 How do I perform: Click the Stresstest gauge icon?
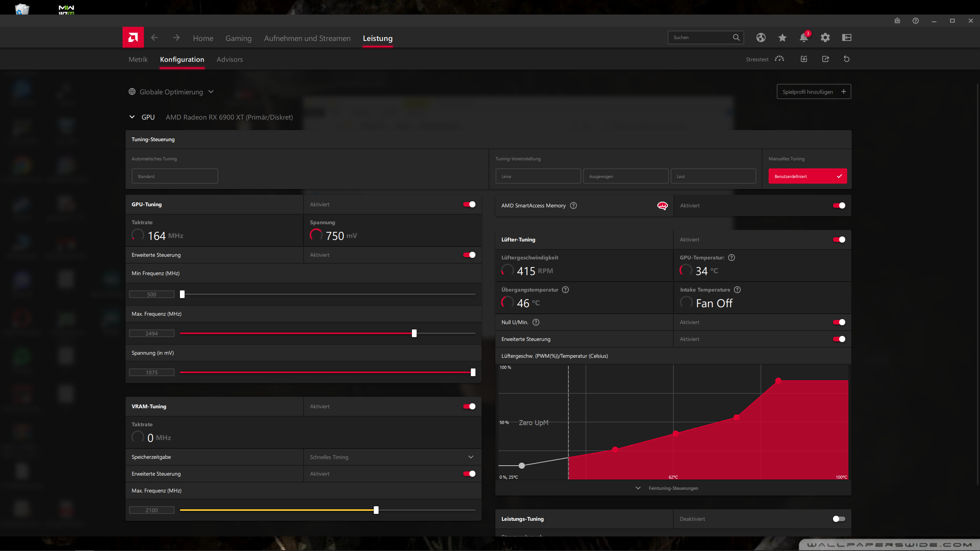click(x=779, y=59)
